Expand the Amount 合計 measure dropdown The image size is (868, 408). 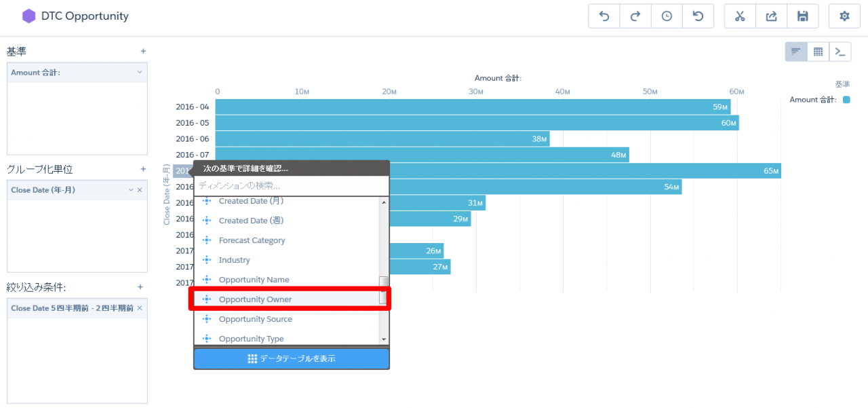tap(140, 72)
